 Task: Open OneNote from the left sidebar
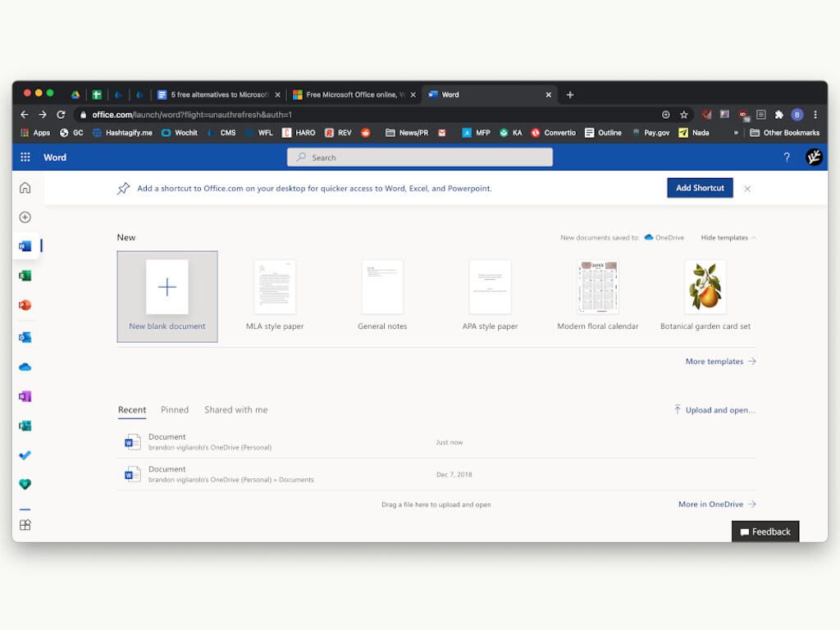pyautogui.click(x=25, y=396)
